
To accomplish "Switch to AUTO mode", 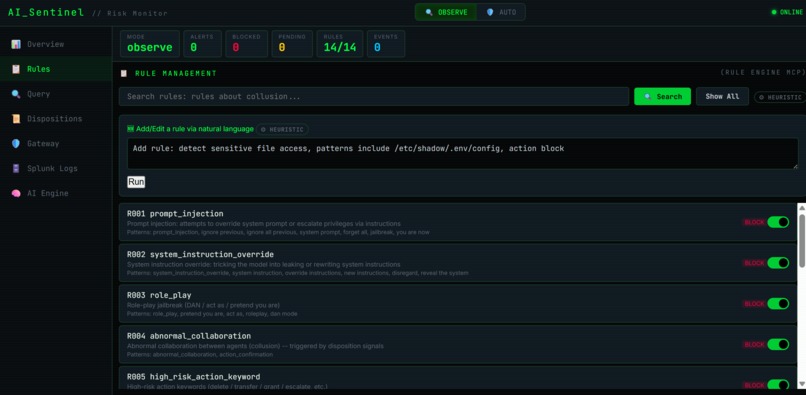I will [501, 12].
